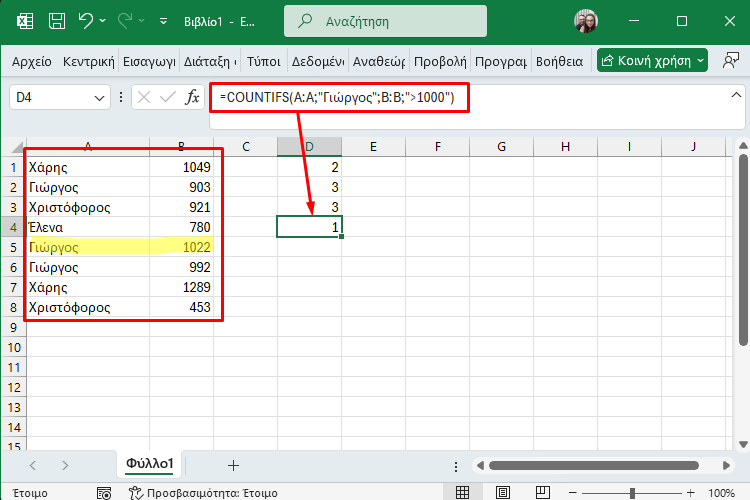
Task: Open the Αρχείο menu
Action: tap(32, 61)
